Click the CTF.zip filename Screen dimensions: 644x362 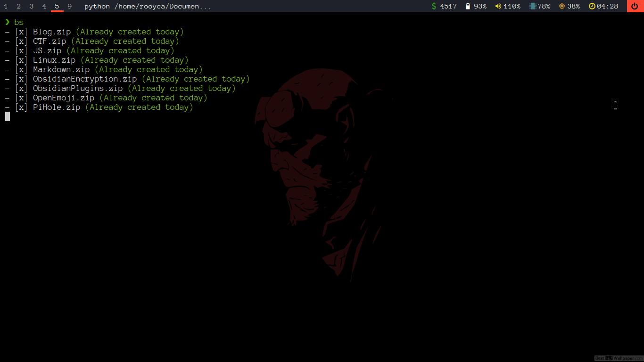pos(50,41)
